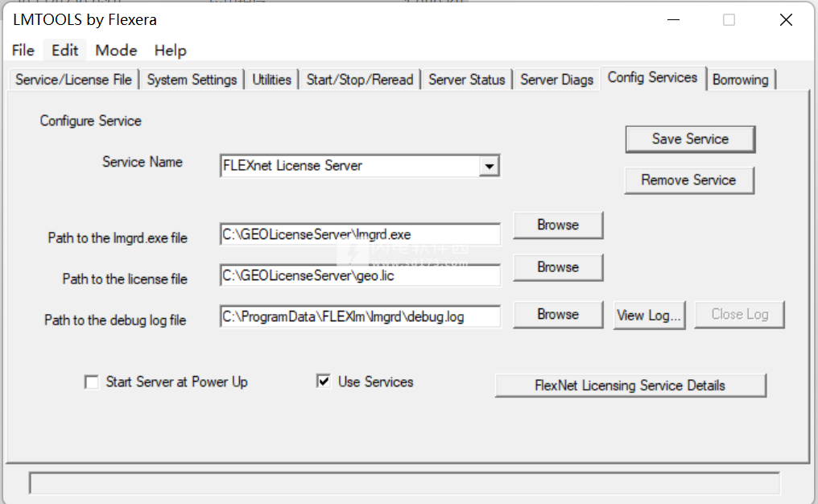Click the debug log path input field
Screen dimensions: 818x504
360,316
